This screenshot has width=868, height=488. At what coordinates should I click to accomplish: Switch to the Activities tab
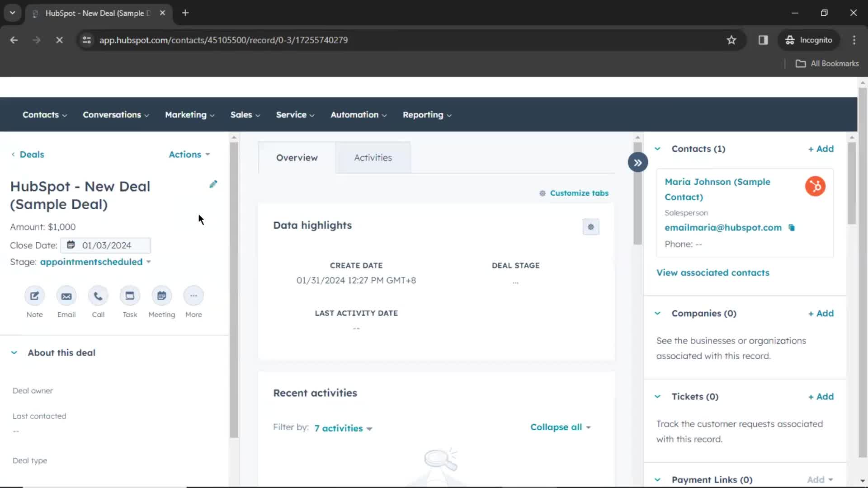click(373, 158)
